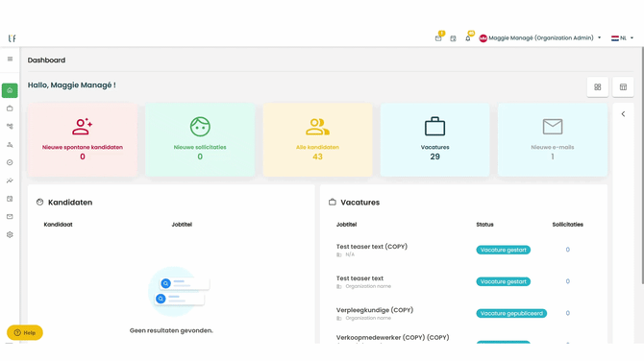644x361 pixels.
Task: Click the Vacatures panel heading
Action: (x=360, y=203)
